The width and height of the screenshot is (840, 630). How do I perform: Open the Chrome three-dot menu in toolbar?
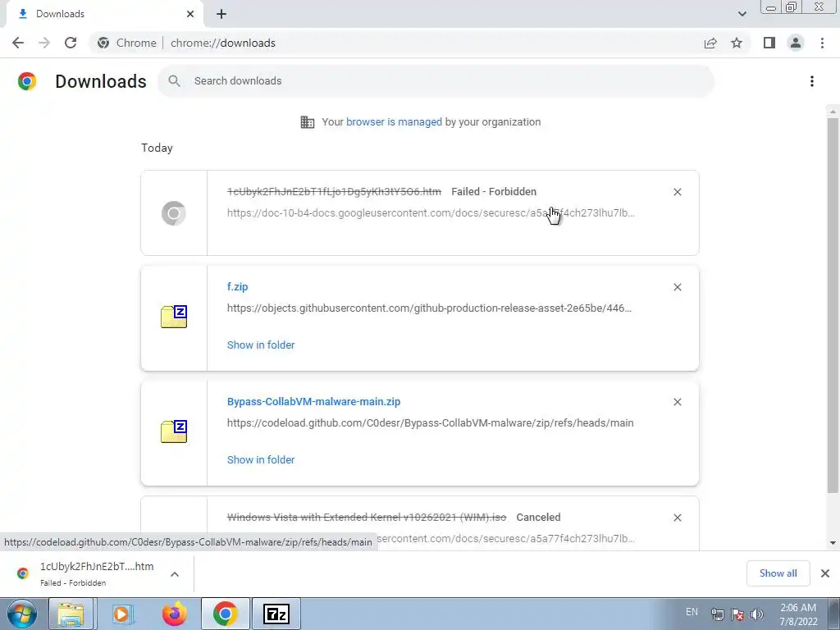pos(822,43)
